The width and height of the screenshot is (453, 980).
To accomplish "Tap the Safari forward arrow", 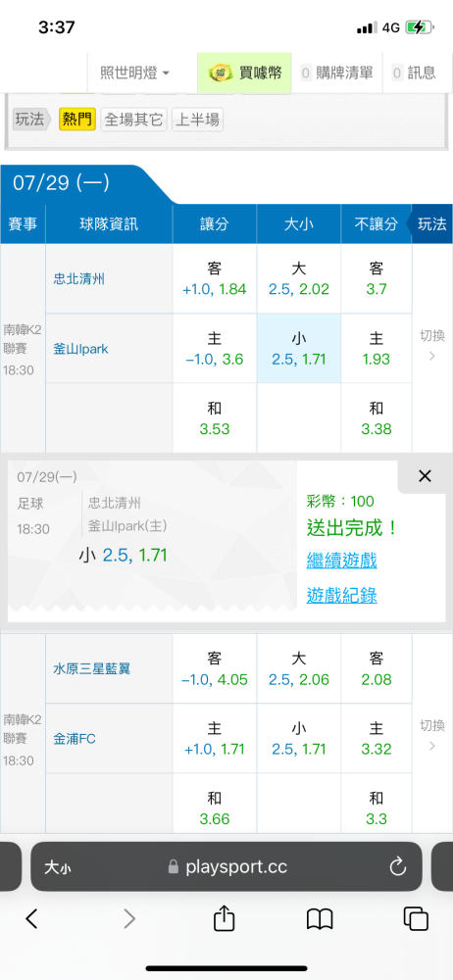I will pos(128,919).
